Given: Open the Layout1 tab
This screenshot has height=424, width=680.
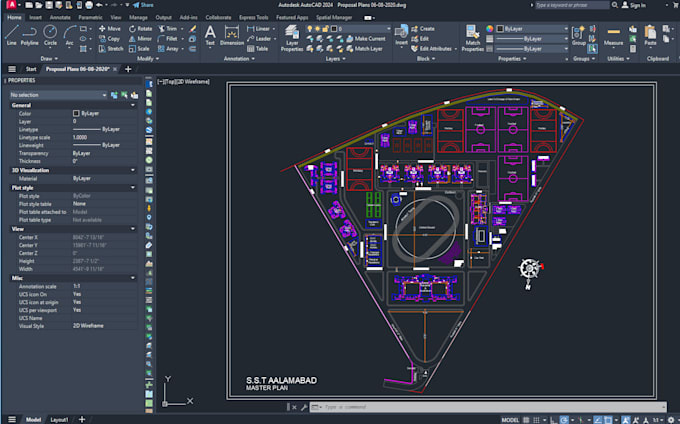Looking at the screenshot, I should pyautogui.click(x=59, y=420).
